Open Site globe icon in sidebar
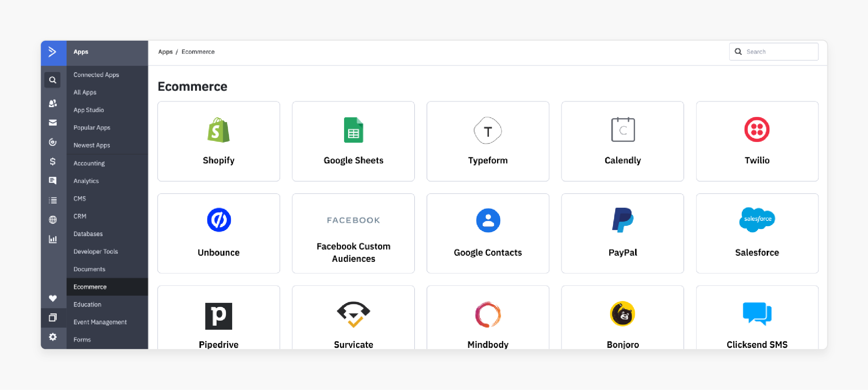 click(53, 220)
